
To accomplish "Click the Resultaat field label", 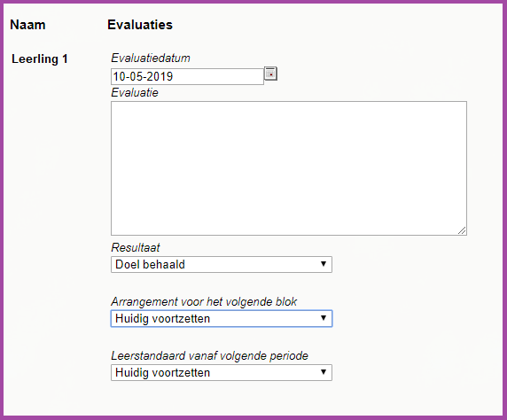I will [136, 248].
